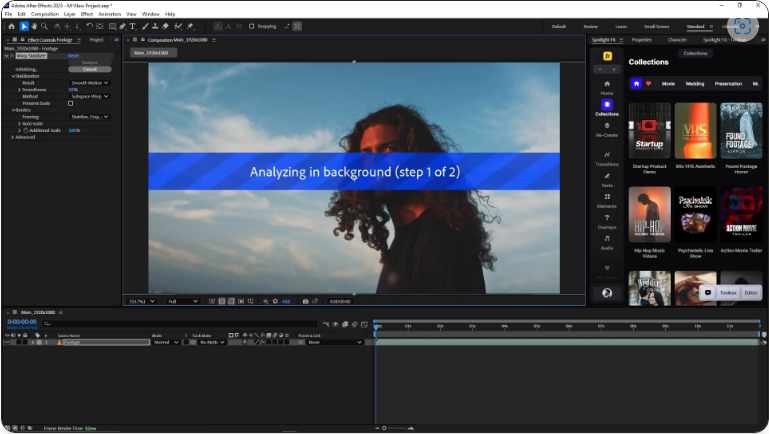Open Spotlight FX Transitions section

[607, 158]
